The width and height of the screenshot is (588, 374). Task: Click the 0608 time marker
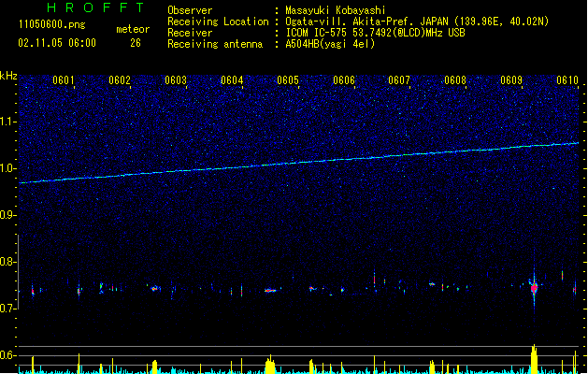(455, 80)
